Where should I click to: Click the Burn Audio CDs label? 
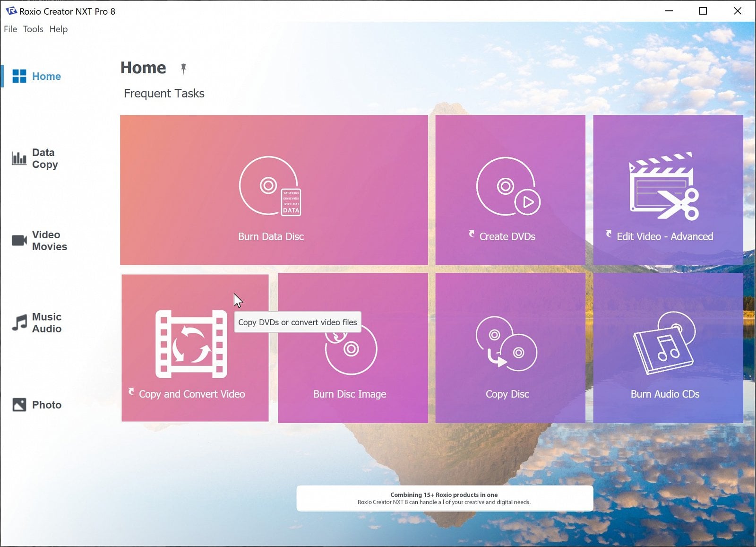[665, 394]
